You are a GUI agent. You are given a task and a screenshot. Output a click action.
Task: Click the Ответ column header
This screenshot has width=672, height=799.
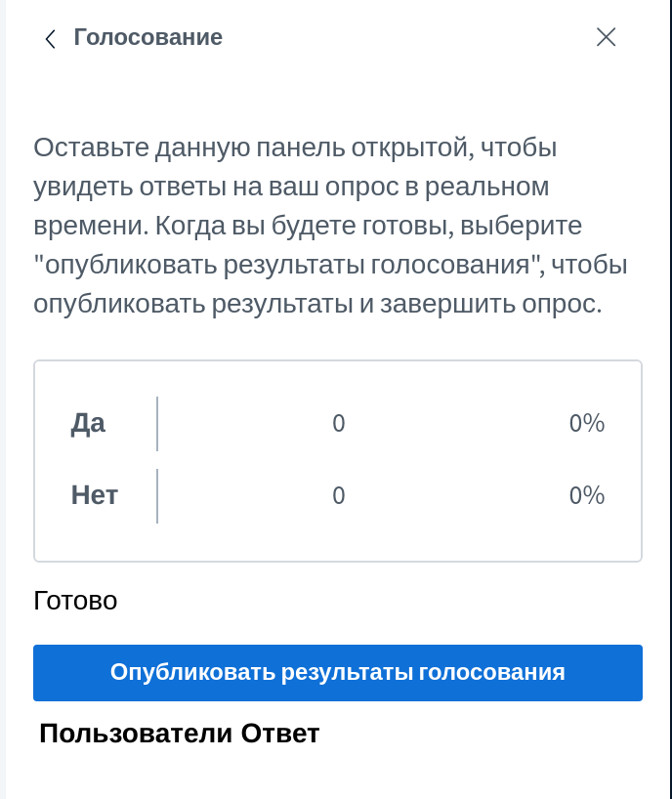coord(280,734)
